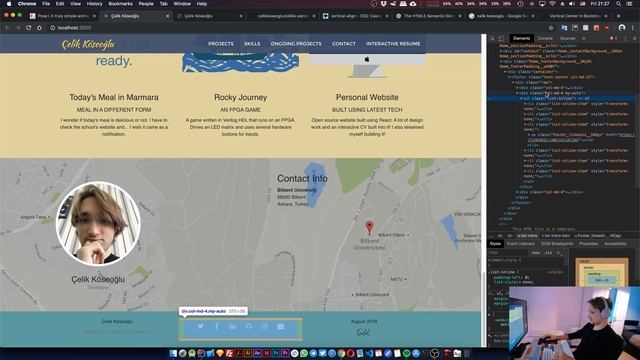The image size is (640, 360).
Task: Open the DevTools three-dot options menu
Action: point(625,38)
